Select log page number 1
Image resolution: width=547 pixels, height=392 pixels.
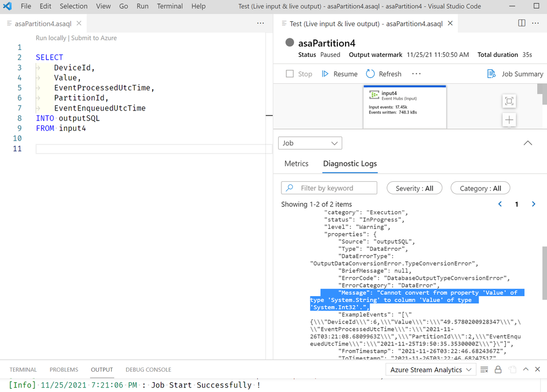click(x=517, y=204)
